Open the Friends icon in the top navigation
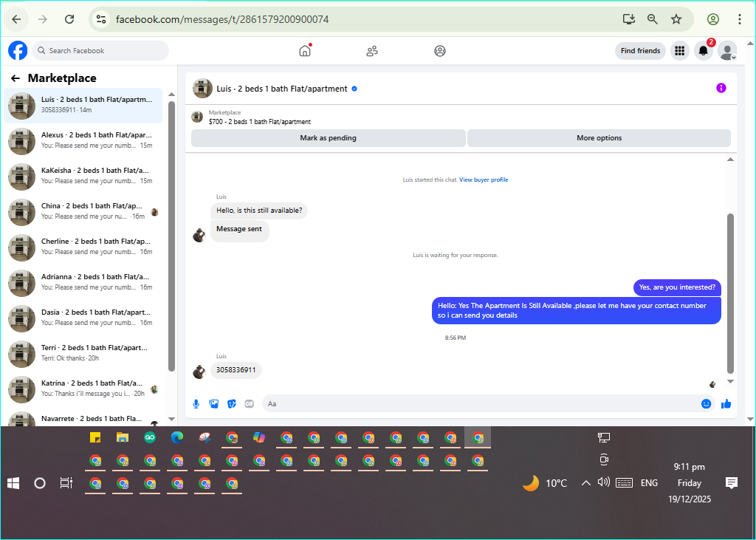 (372, 51)
